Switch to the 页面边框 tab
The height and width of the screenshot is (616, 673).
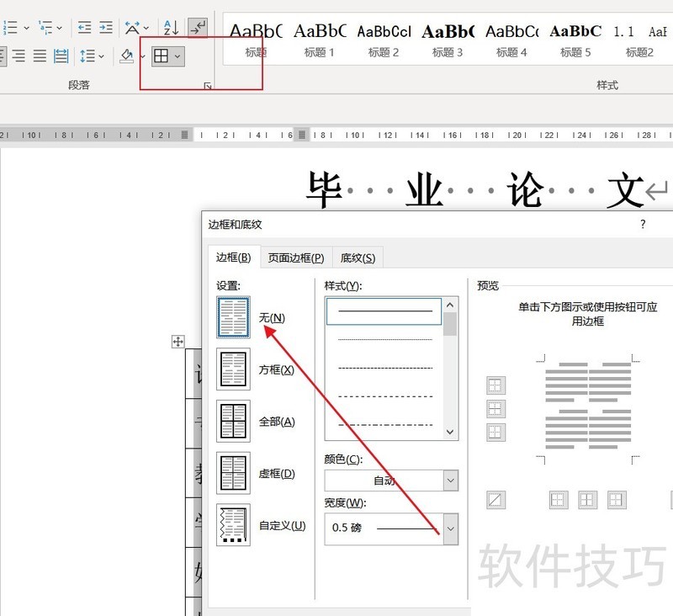tap(296, 258)
